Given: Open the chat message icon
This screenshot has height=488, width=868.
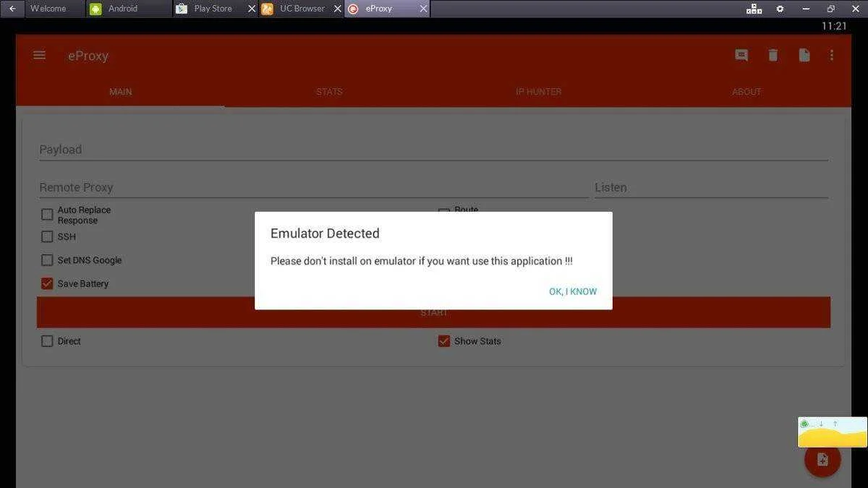Looking at the screenshot, I should [741, 56].
